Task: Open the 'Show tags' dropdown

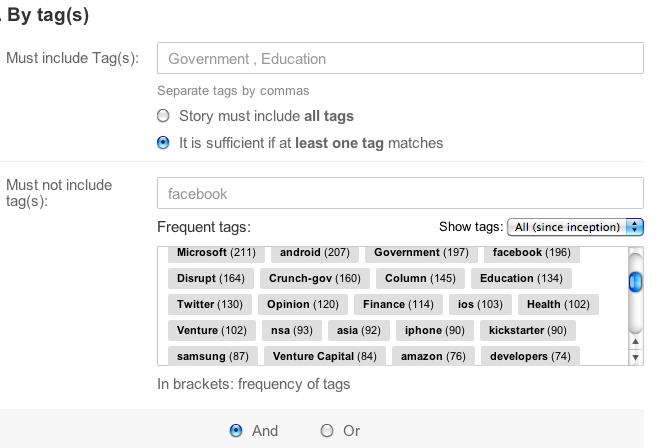Action: tap(575, 227)
